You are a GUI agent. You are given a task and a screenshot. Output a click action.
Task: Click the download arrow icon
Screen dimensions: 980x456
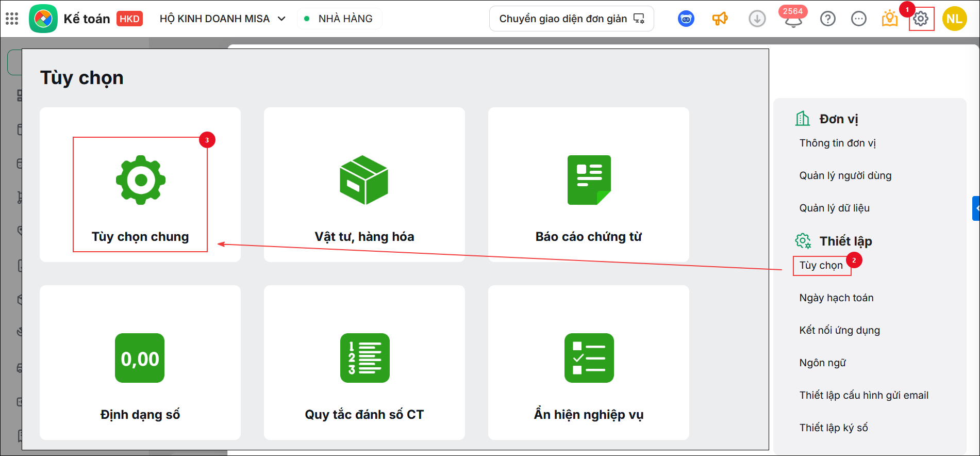pyautogui.click(x=757, y=19)
